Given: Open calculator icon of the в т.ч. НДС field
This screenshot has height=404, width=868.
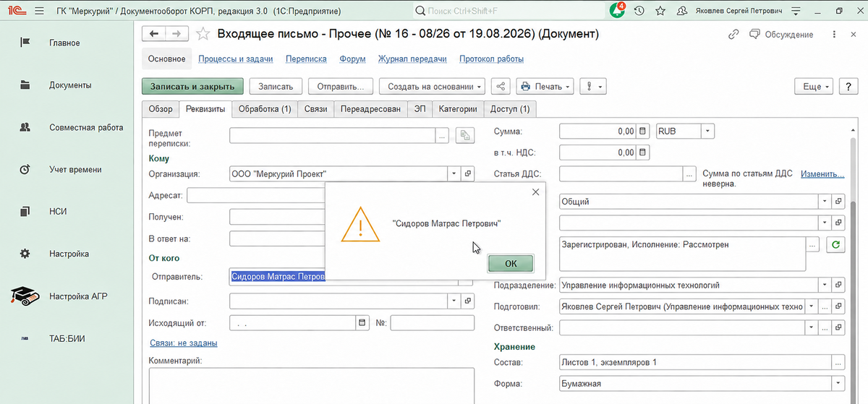Looking at the screenshot, I should click(x=642, y=152).
